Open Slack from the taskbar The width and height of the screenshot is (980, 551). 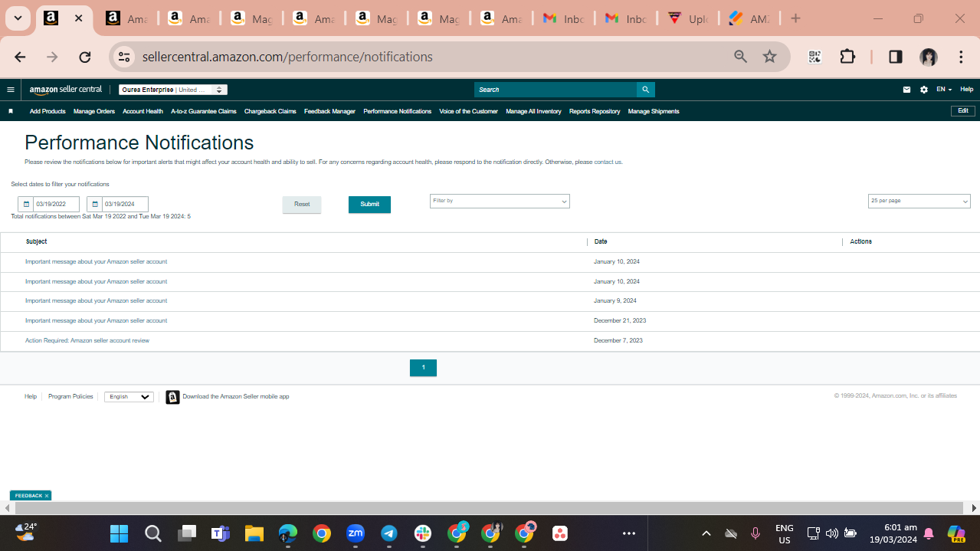pos(423,533)
